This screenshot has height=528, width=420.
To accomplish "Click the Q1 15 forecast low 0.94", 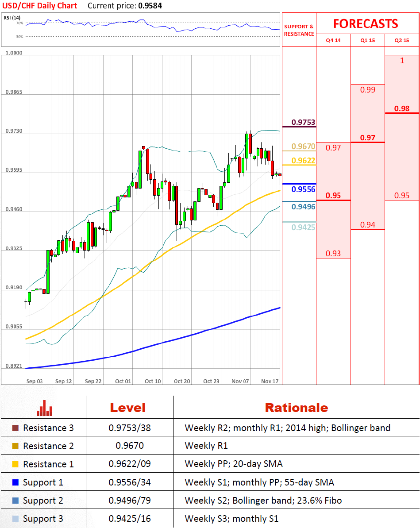I will point(367,224).
